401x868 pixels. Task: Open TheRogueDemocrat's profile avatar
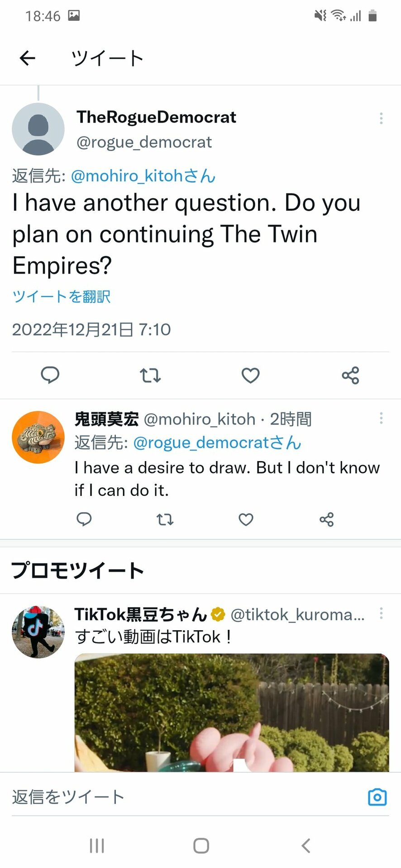(x=38, y=129)
